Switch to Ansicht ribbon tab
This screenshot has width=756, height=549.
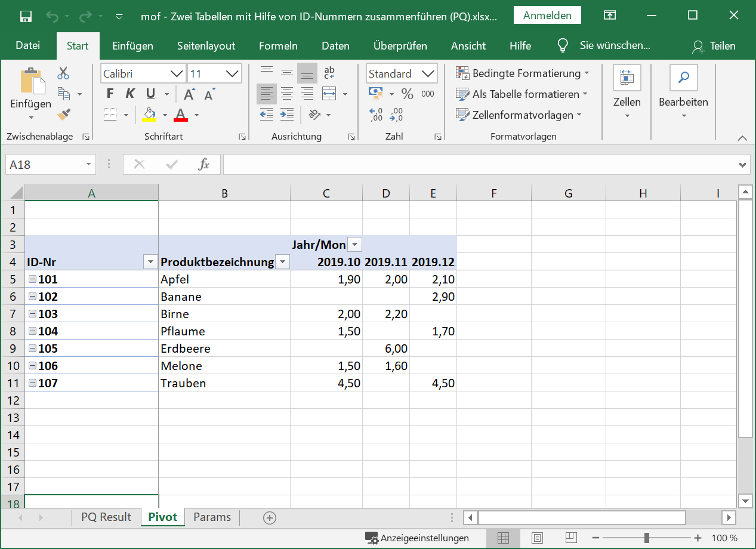468,46
